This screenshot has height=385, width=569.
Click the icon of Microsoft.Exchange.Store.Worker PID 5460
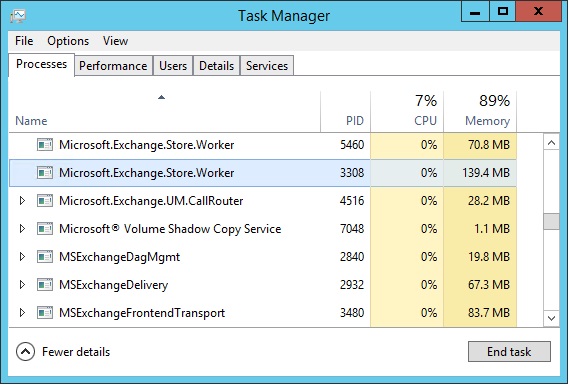coord(45,145)
